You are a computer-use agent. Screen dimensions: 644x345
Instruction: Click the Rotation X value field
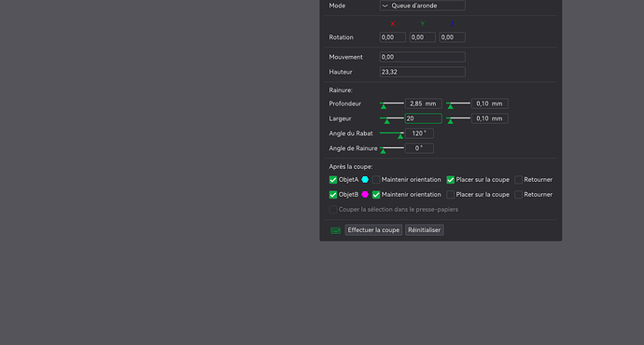393,37
